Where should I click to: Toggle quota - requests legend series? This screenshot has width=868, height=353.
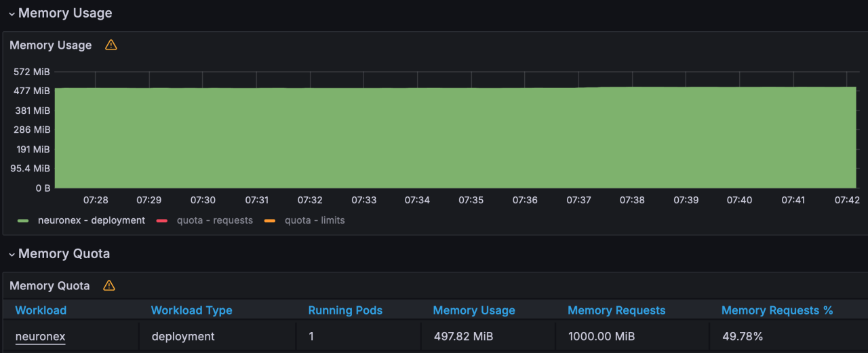[214, 220]
